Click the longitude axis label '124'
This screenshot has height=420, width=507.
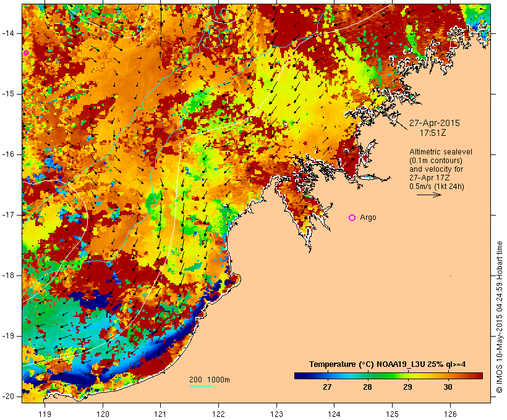334,414
